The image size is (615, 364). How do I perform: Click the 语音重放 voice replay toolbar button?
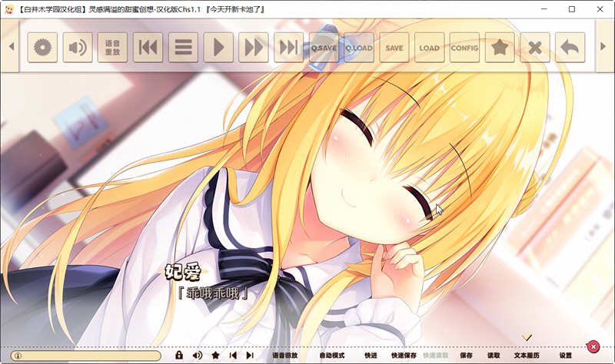112,48
